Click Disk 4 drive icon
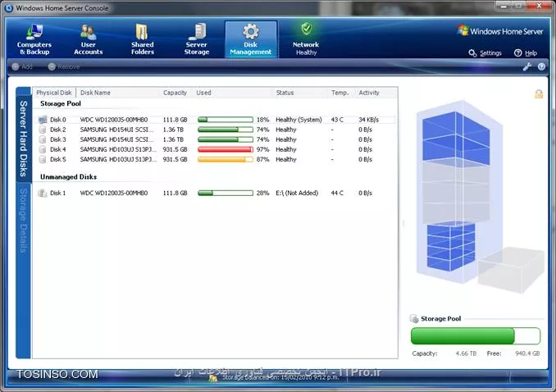 click(43, 150)
